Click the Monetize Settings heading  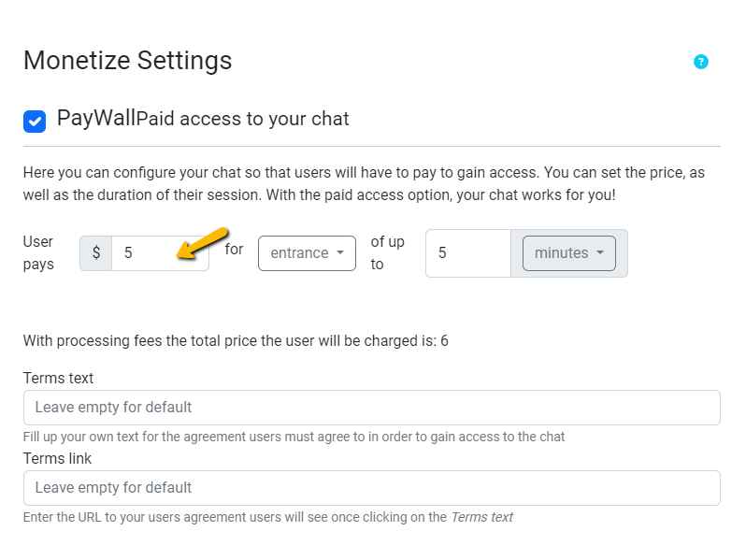tap(127, 61)
